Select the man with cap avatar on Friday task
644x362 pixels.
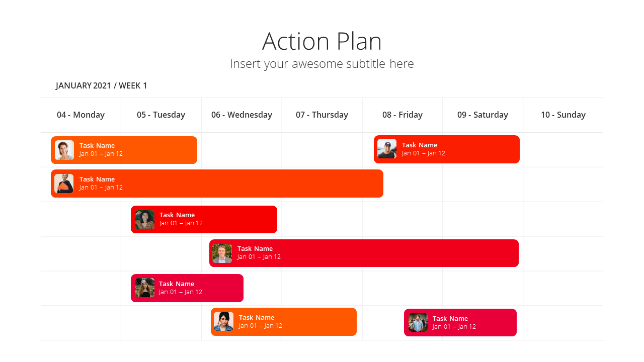[387, 149]
